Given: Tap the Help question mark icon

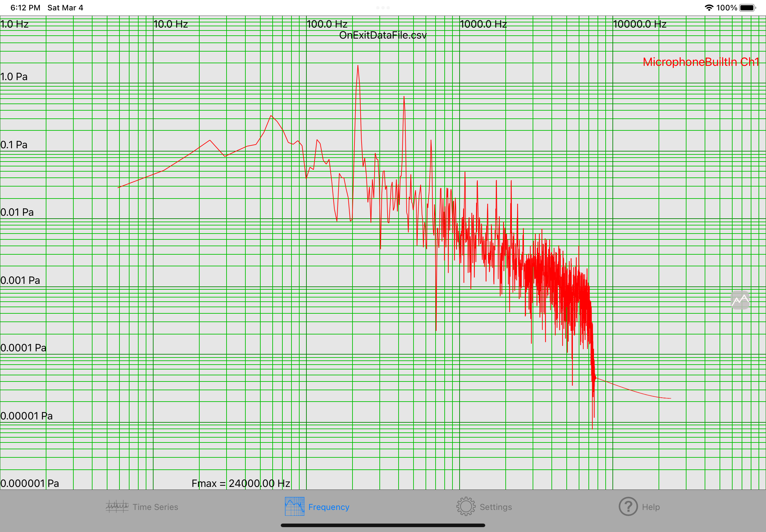Looking at the screenshot, I should pos(628,507).
